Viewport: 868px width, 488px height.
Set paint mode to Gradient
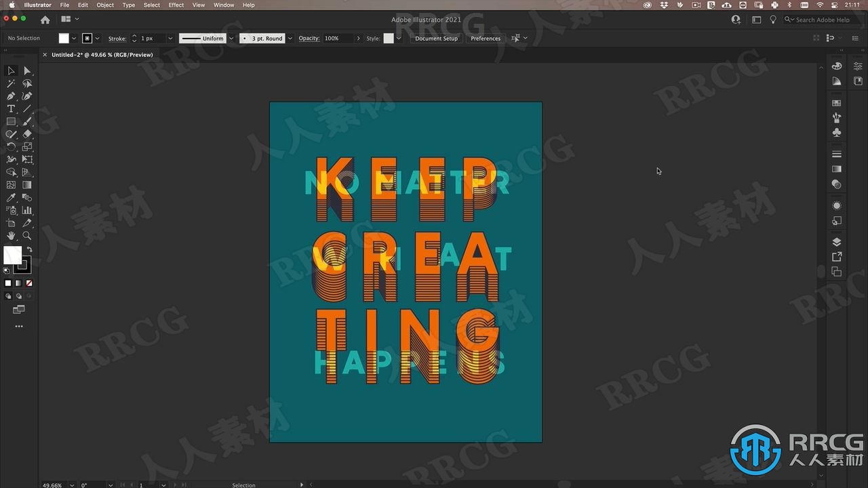pos(18,283)
